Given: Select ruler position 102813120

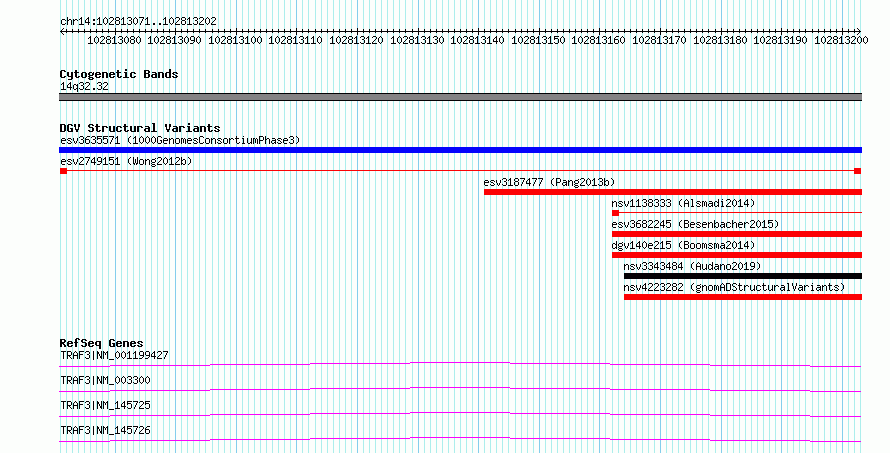Looking at the screenshot, I should click(356, 40).
